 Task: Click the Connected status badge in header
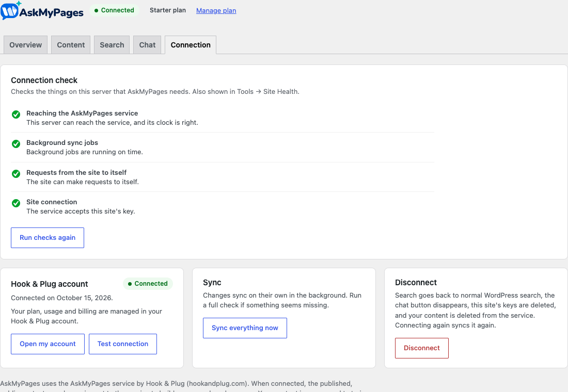coord(114,10)
